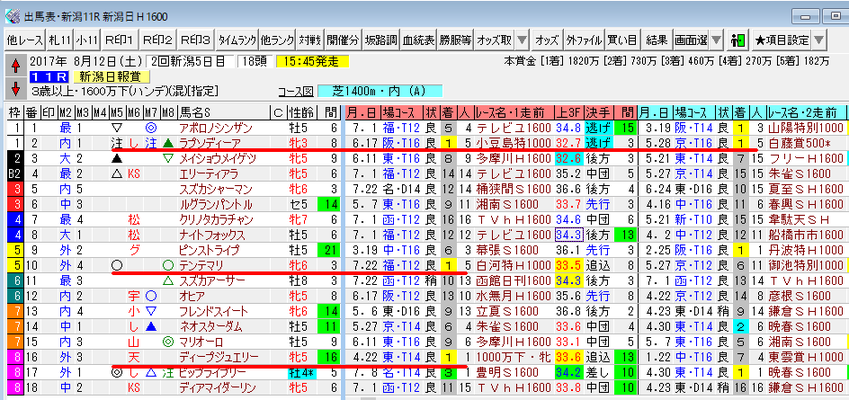Click the 勝服等 button
Screen dimensions: 849x400
point(456,41)
